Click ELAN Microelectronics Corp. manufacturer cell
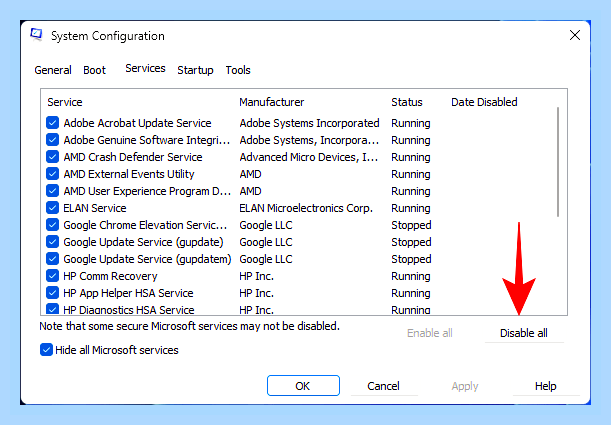The height and width of the screenshot is (425, 611). click(x=306, y=208)
